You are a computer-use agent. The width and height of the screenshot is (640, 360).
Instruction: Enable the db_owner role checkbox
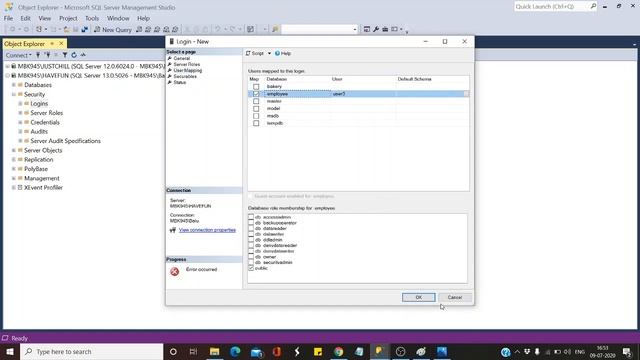tap(251, 257)
